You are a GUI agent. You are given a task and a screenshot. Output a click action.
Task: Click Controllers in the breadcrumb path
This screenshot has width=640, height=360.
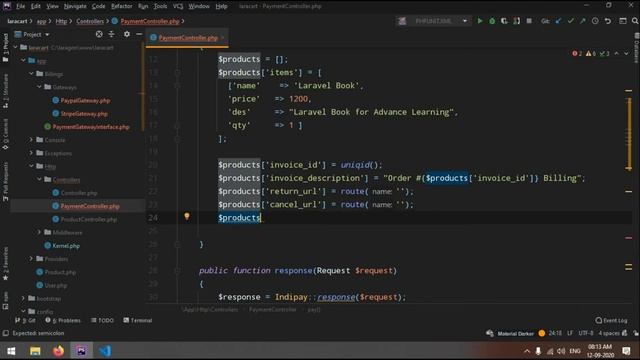tap(90, 21)
